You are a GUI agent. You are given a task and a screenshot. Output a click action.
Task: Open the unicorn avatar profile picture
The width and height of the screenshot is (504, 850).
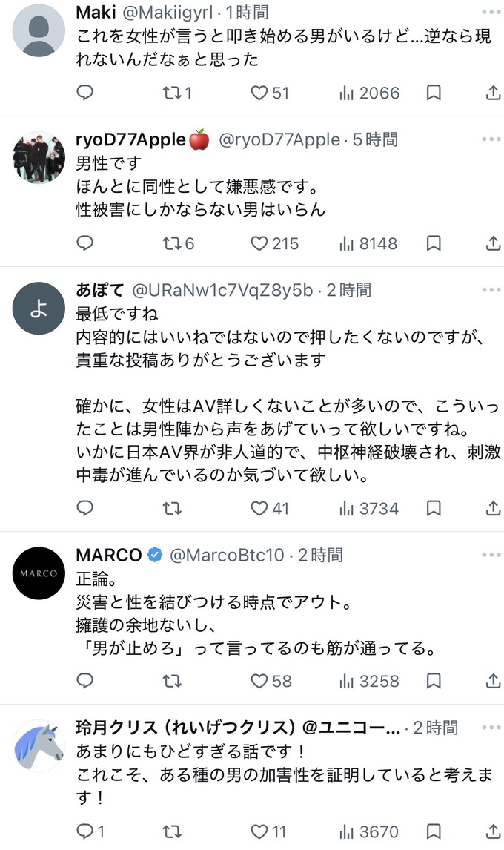tap(39, 746)
